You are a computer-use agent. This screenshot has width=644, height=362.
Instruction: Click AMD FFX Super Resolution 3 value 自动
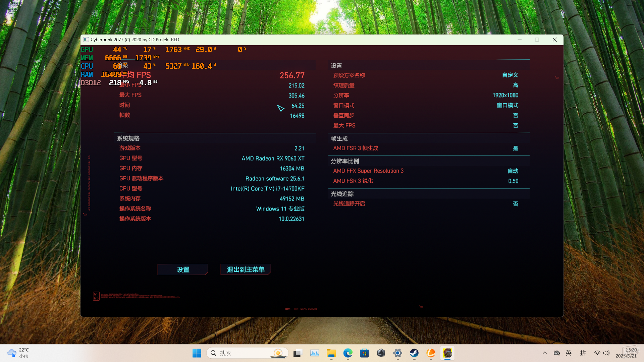tap(513, 171)
